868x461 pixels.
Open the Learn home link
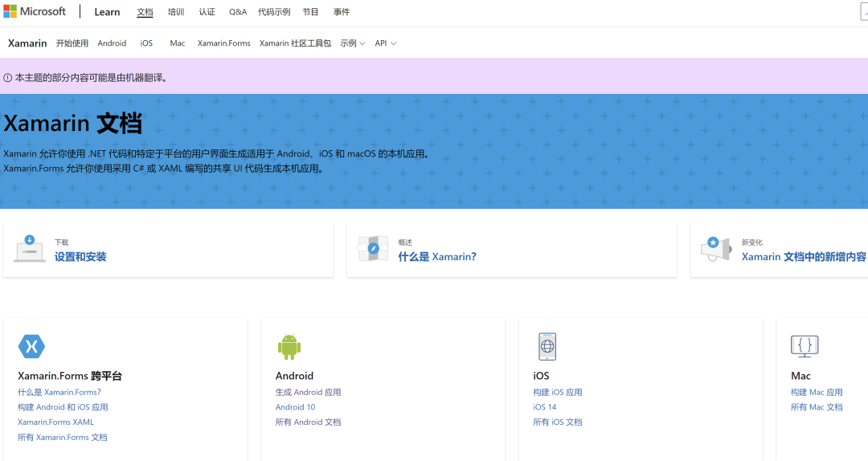(107, 11)
